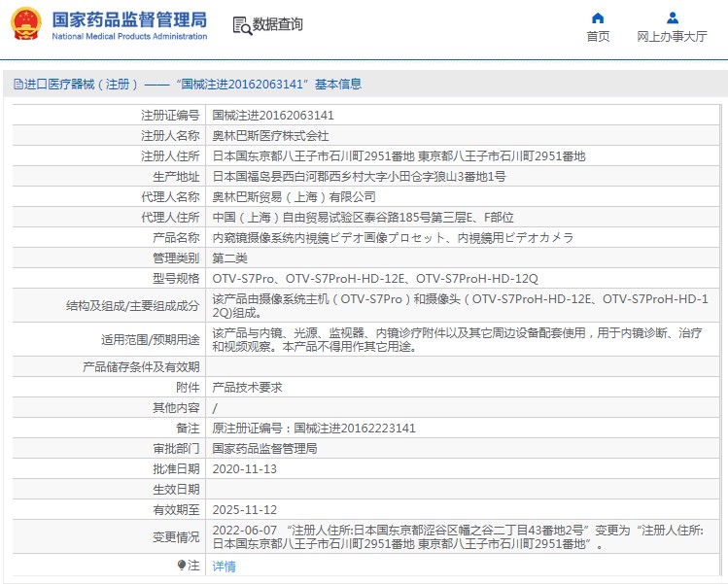728x584 pixels.
Task: Click the 管理类别 row label
Action: tap(177, 258)
